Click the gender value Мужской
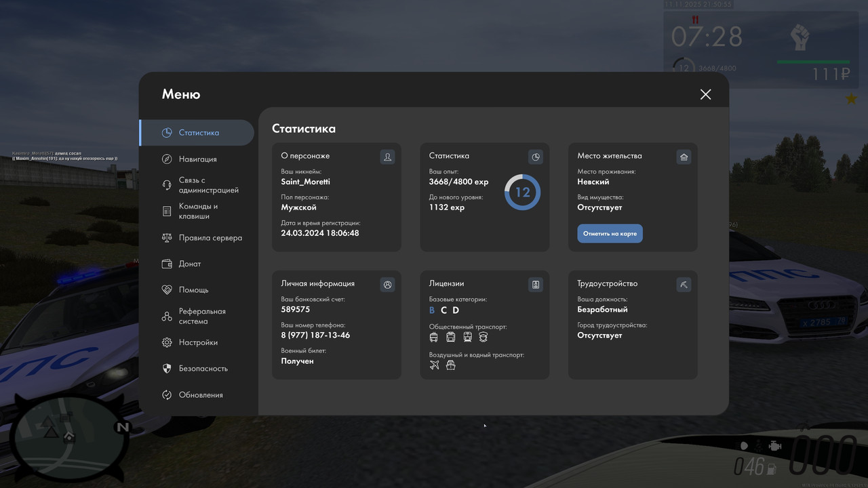The width and height of the screenshot is (868, 488). [299, 207]
